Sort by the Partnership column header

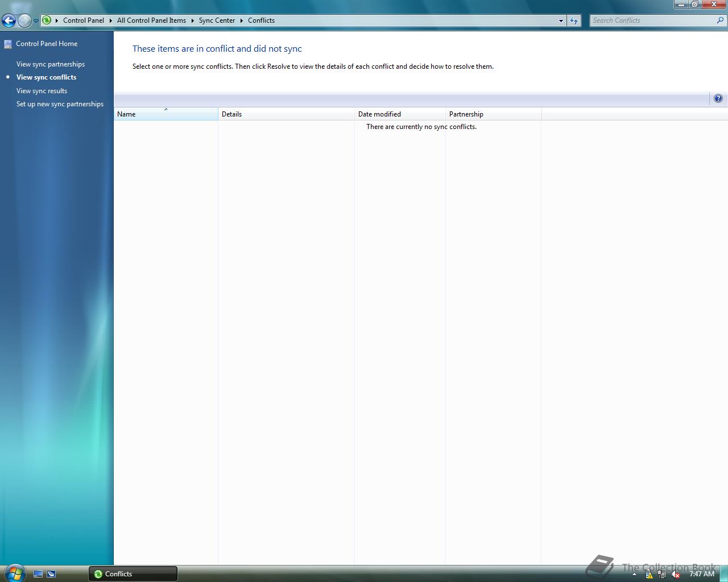point(493,114)
